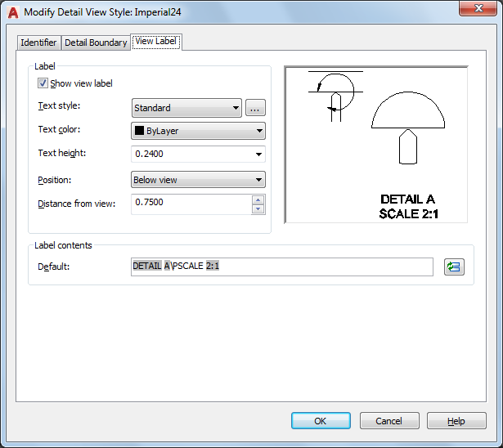The width and height of the screenshot is (503, 448).
Task: Open the Text height dropdown arrow
Action: coord(259,154)
